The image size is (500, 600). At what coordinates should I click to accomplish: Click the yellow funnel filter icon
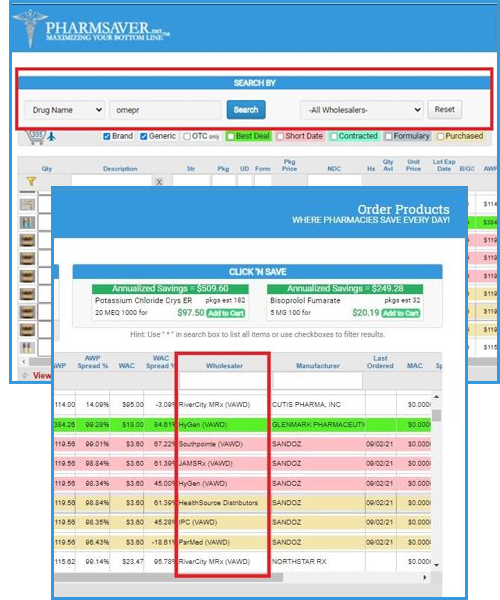31,181
